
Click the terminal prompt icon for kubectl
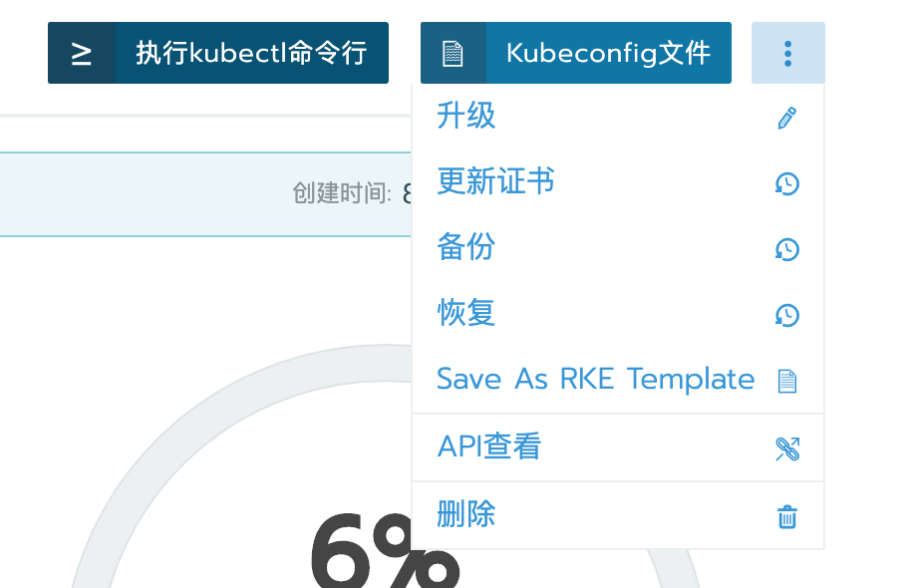point(82,54)
